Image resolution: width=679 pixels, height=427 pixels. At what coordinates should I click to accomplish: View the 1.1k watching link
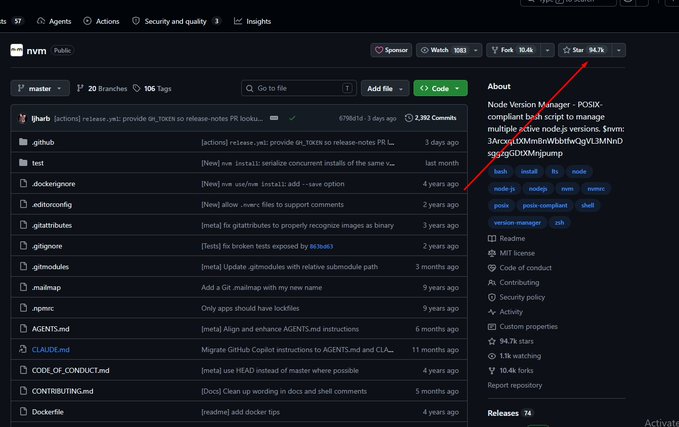(x=514, y=356)
